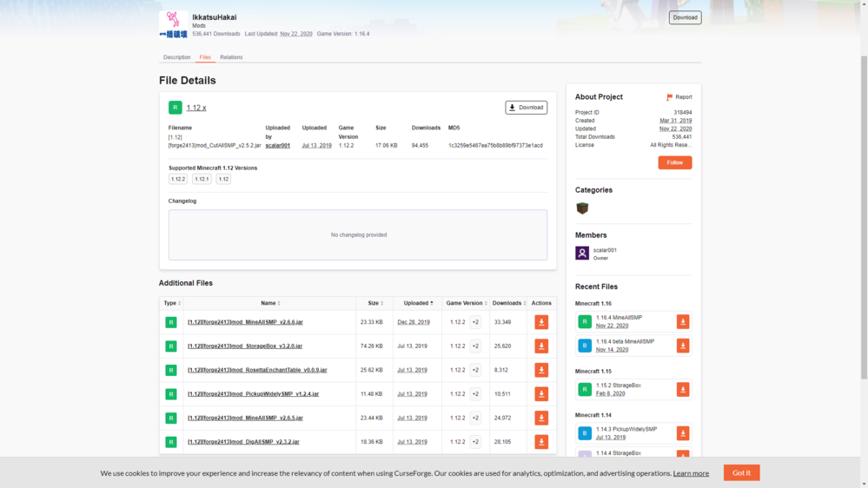Click the top Download button in the header

[x=685, y=17]
